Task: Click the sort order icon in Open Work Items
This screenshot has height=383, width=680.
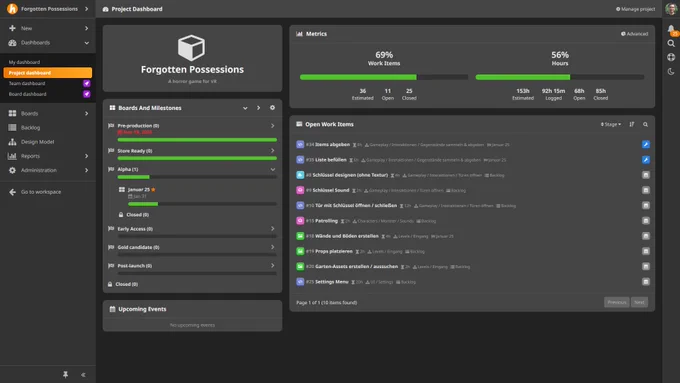Action: coord(632,124)
